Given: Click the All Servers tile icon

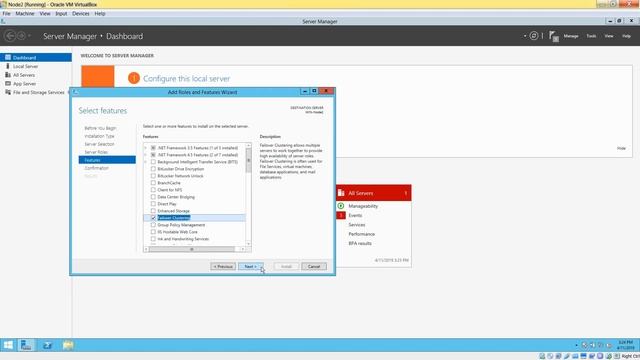Looking at the screenshot, I should 341,193.
